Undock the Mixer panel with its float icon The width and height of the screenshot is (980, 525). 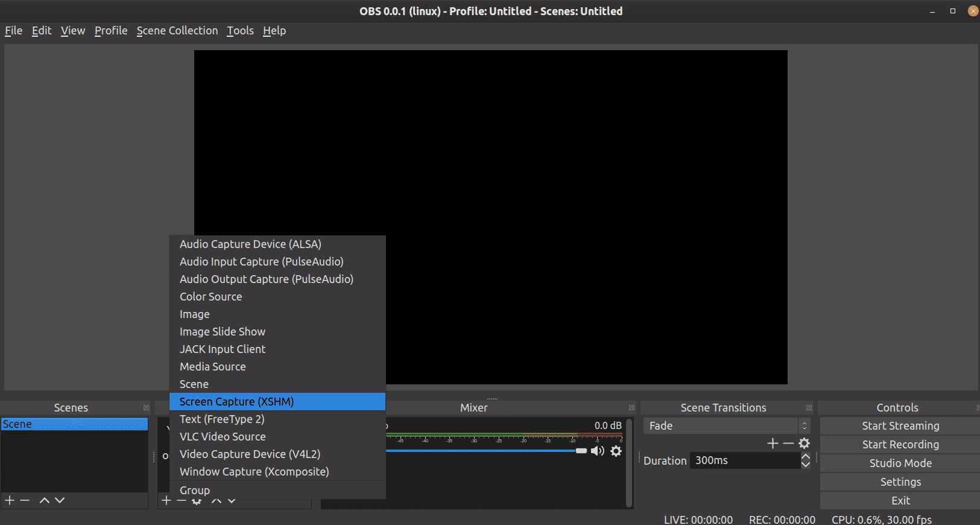coord(631,408)
